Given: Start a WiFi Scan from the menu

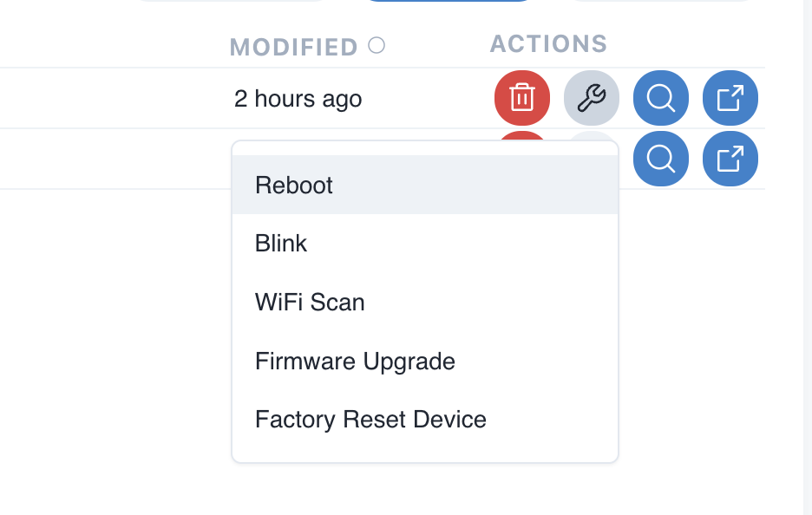Looking at the screenshot, I should pos(310,303).
